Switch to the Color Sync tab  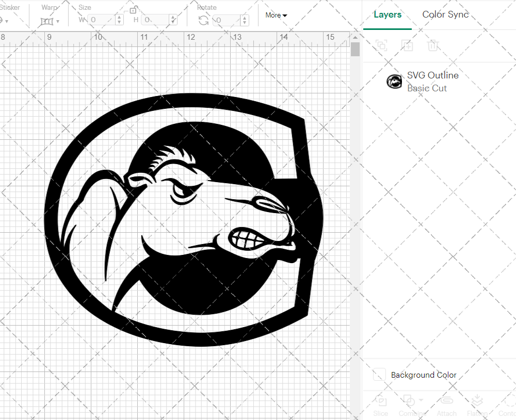pyautogui.click(x=445, y=14)
